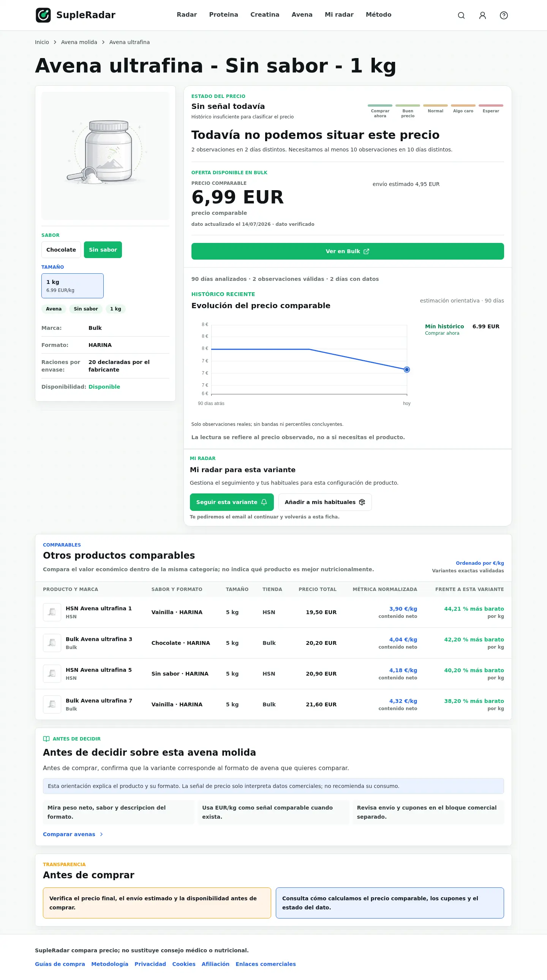Click the help question mark icon
The height and width of the screenshot is (980, 547).
504,15
